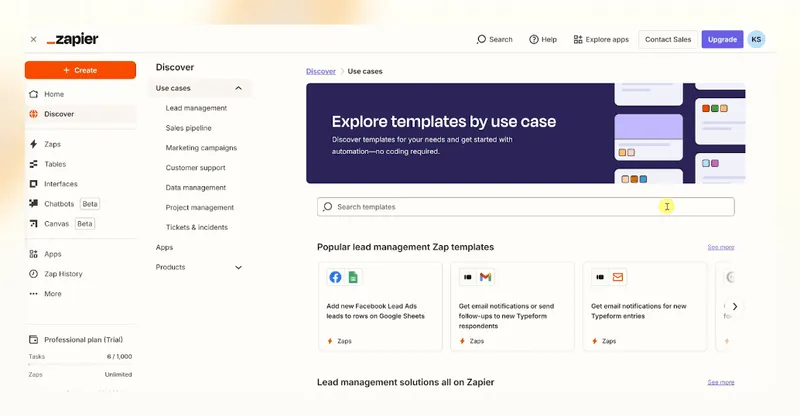Screen dimensions: 800x416
Task: Click See more for popular templates
Action: pos(721,247)
